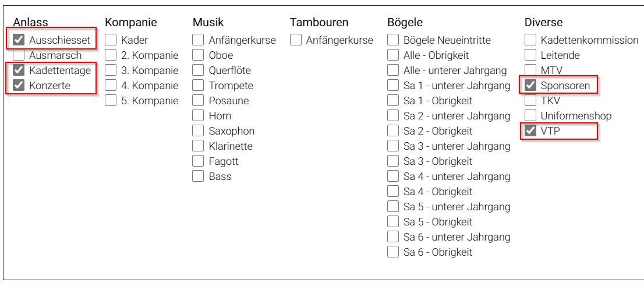
Task: Uncheck the Kadettentage option
Action: coord(19,70)
